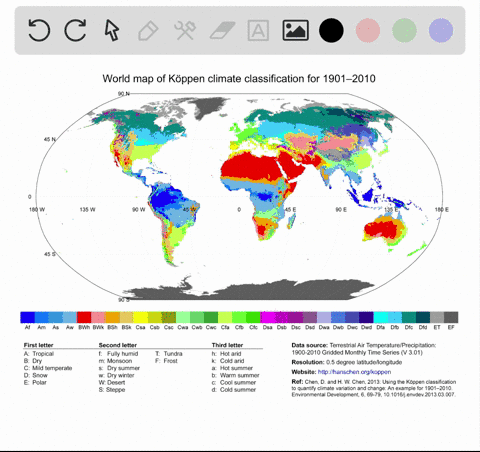This screenshot has width=480, height=452.
Task: Click the 'h: Hot arid' legend entry
Action: tap(227, 354)
